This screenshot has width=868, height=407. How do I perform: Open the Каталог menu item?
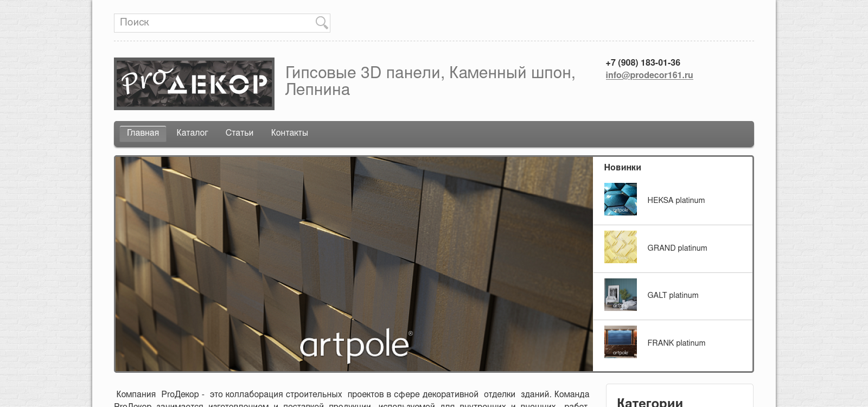tap(192, 133)
